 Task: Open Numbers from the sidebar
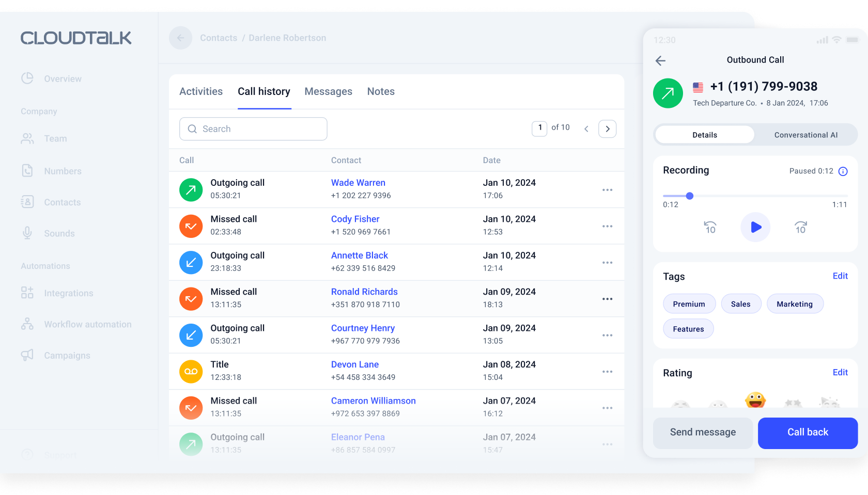coord(63,171)
